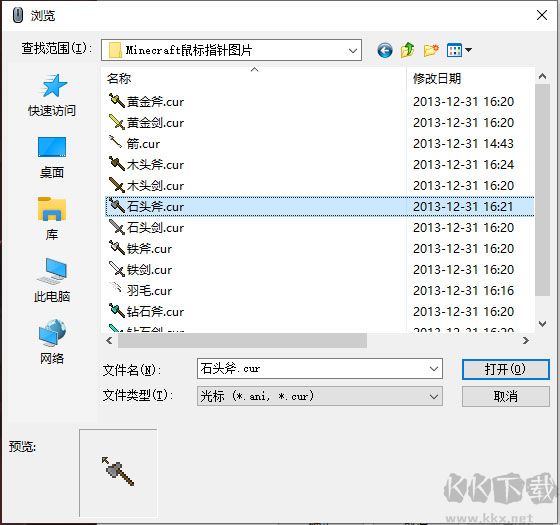560x525 pixels.
Task: Expand the 查找范围 folder dropdown
Action: 353,51
